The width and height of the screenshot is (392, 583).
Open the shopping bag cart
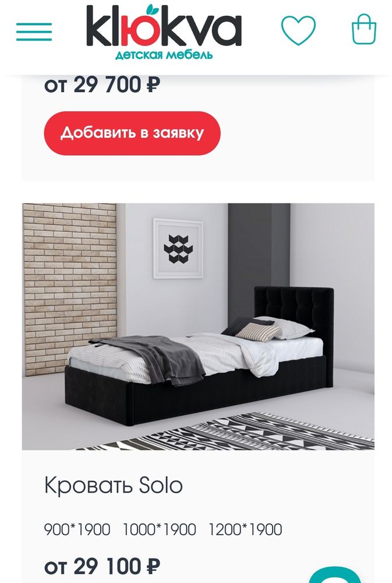click(x=364, y=29)
